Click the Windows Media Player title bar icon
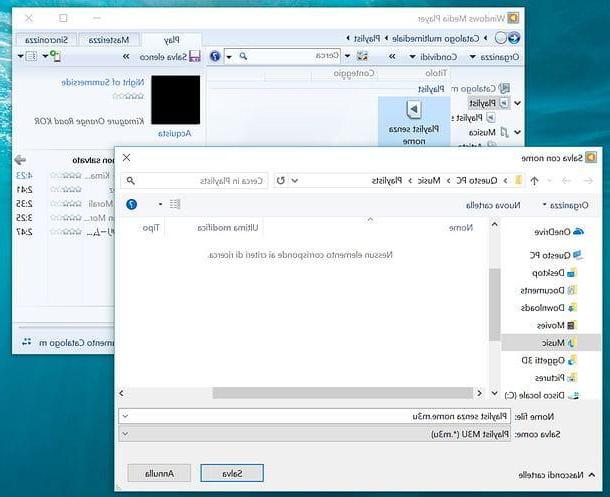Viewport: 610px width, 497px height. pos(513,18)
